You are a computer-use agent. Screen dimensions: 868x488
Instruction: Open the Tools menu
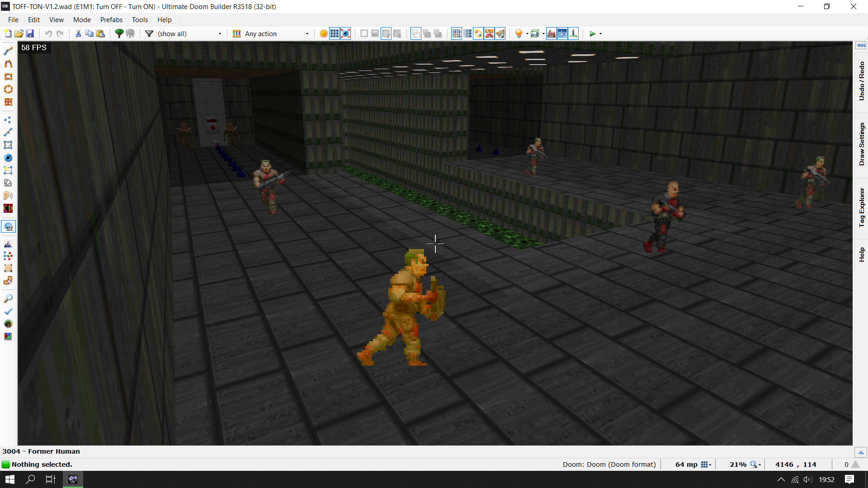(x=140, y=20)
